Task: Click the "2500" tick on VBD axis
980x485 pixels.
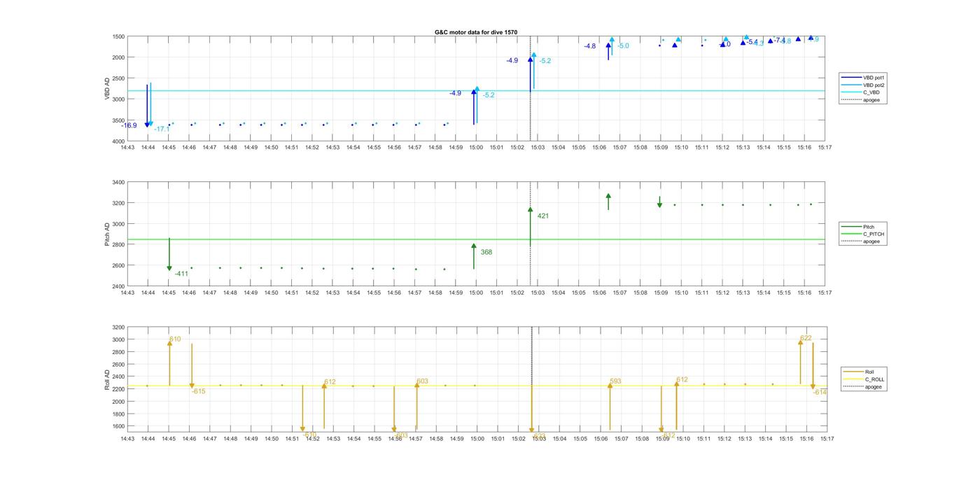Action: pos(117,78)
